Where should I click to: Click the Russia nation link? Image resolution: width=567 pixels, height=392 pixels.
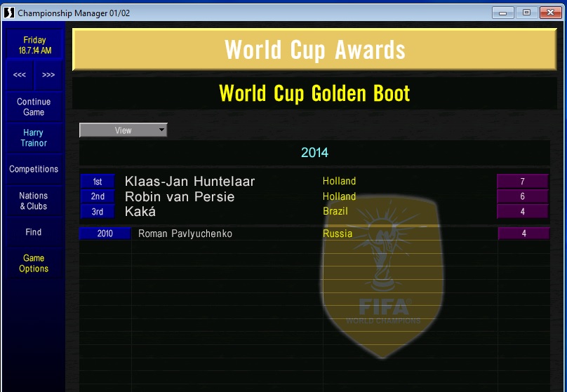click(338, 234)
